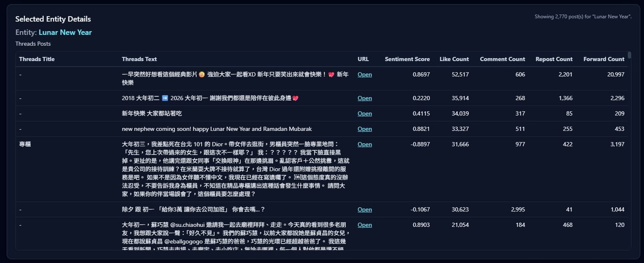
Task: Click the Threads Posts label
Action: [33, 44]
